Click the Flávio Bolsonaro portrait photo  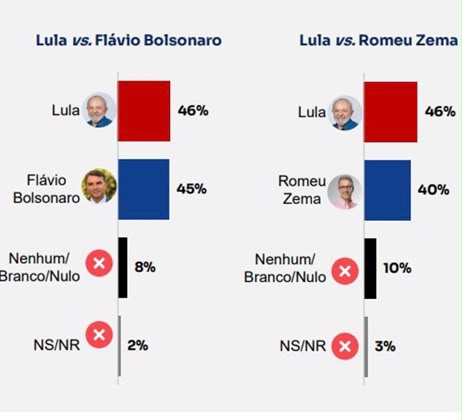click(99, 186)
